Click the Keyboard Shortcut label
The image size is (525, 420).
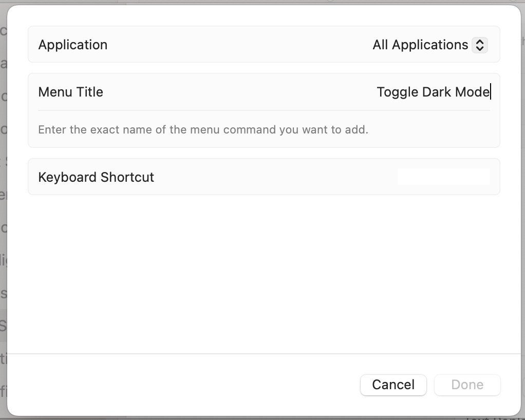coord(96,177)
